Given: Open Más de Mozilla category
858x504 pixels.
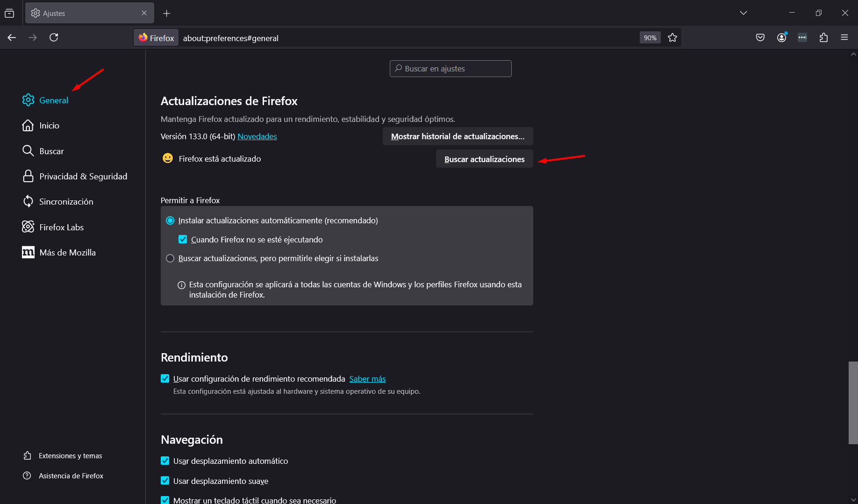Looking at the screenshot, I should (59, 252).
